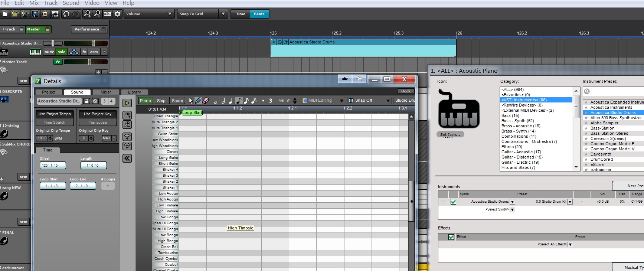Open the Select Synth dropdown

(x=513, y=210)
